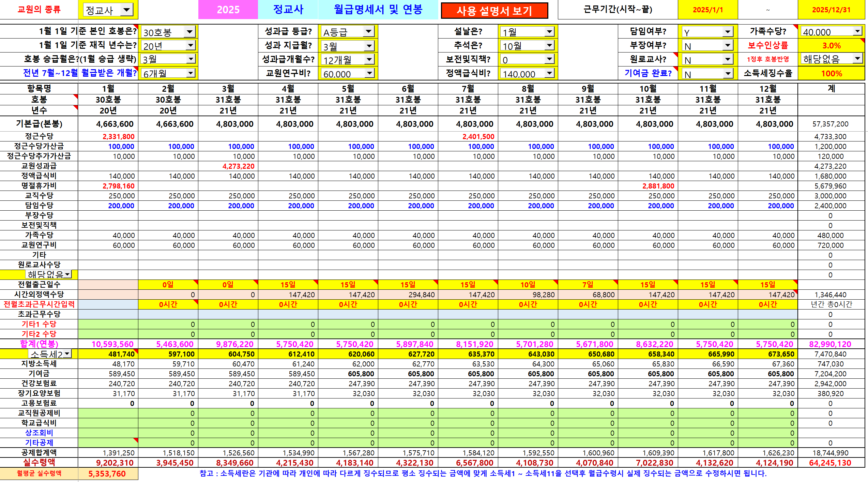The height and width of the screenshot is (482, 868).
Task: Click the 월평균 실수령액 5,353,760 cell
Action: point(108,473)
